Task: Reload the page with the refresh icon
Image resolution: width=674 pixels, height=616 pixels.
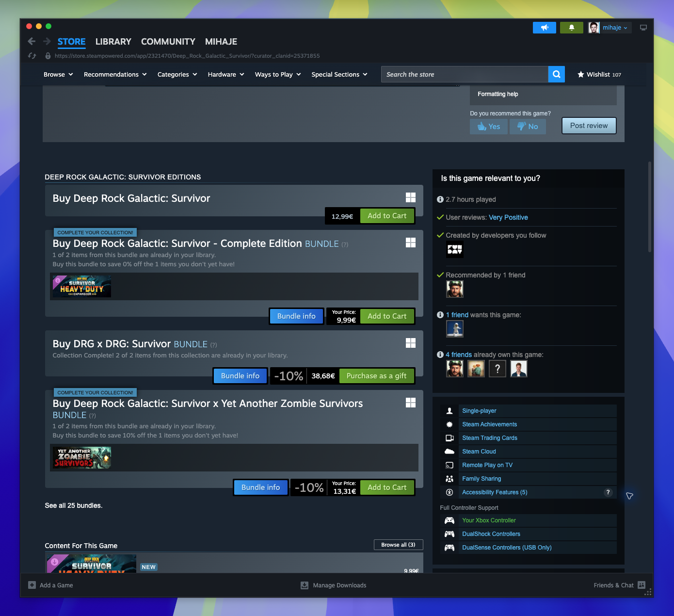Action: (32, 56)
